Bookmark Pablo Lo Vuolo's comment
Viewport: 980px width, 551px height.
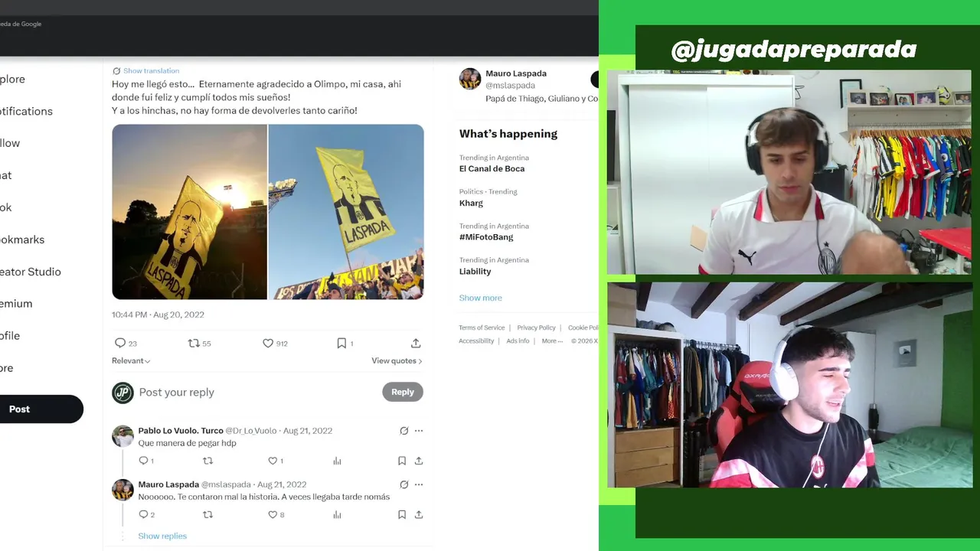click(x=402, y=461)
